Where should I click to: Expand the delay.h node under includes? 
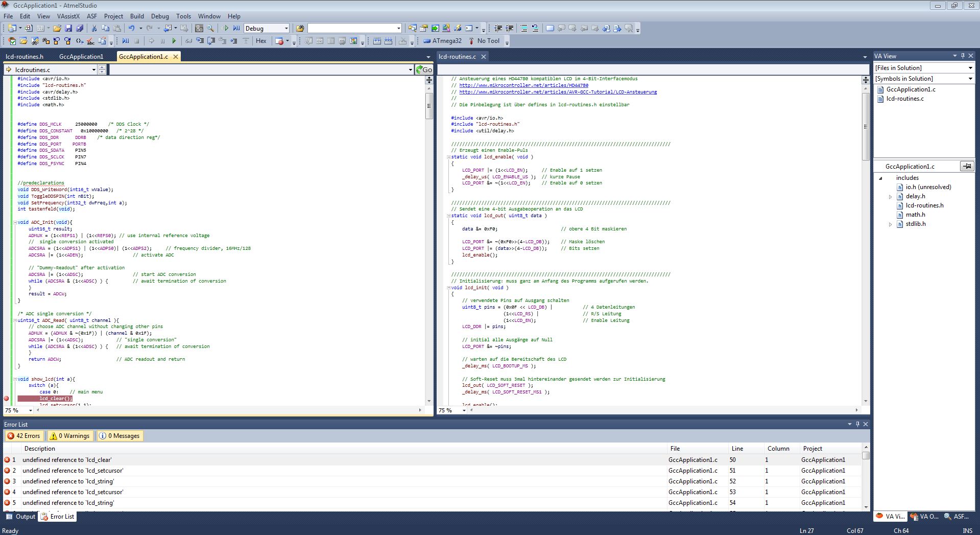click(x=891, y=196)
